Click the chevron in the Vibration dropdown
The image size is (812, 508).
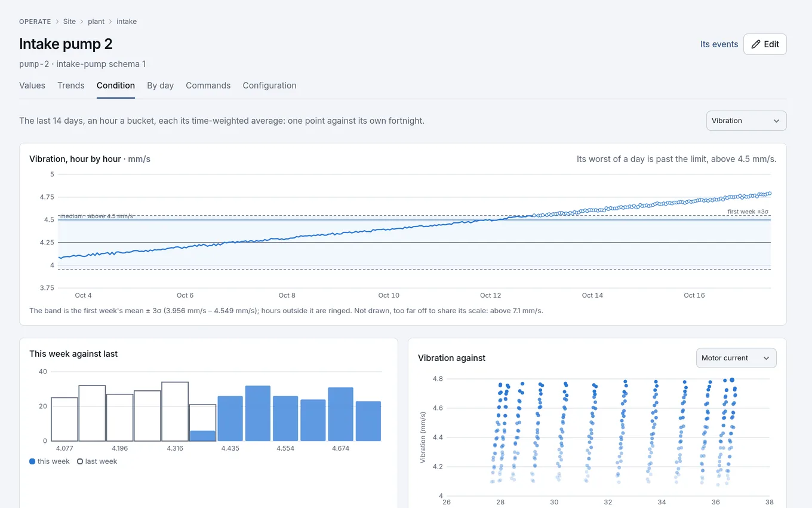(x=776, y=121)
